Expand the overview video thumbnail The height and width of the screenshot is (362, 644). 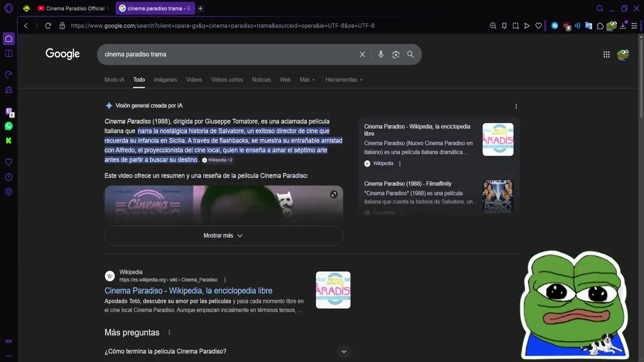click(x=334, y=195)
